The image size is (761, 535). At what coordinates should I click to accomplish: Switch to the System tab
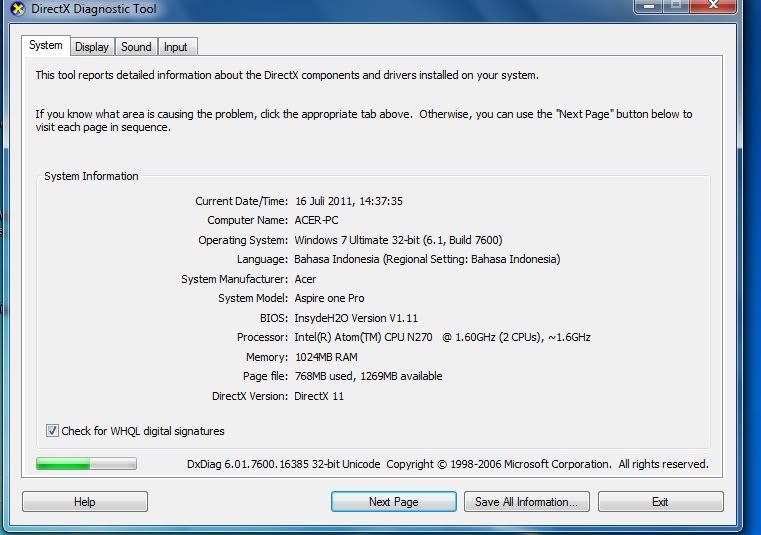46,46
